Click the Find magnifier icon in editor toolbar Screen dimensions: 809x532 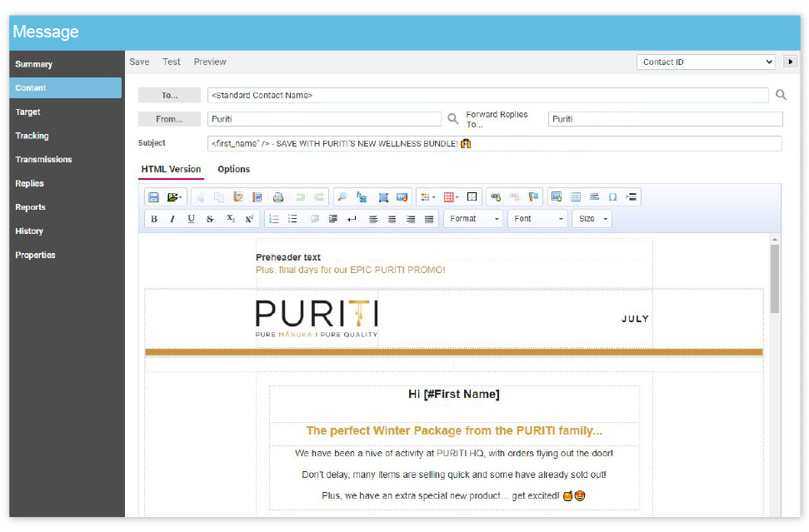tap(342, 197)
